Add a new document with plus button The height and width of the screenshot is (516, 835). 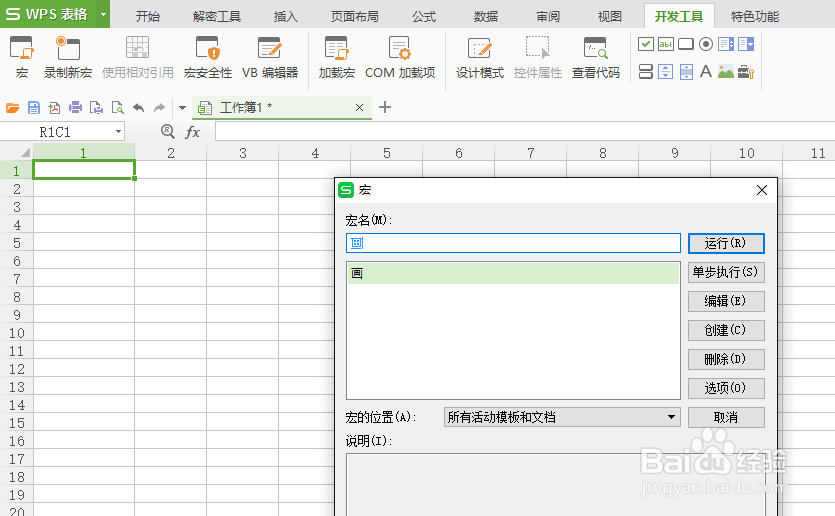click(x=384, y=108)
